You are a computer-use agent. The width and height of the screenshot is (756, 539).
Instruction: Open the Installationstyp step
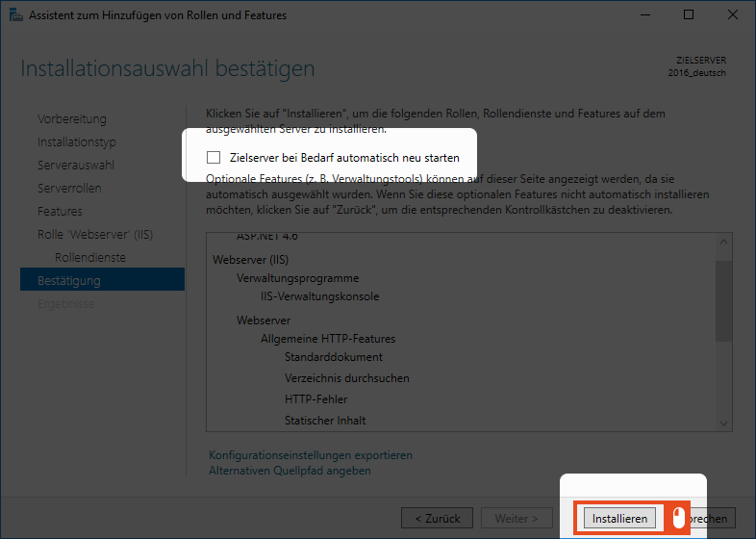77,142
